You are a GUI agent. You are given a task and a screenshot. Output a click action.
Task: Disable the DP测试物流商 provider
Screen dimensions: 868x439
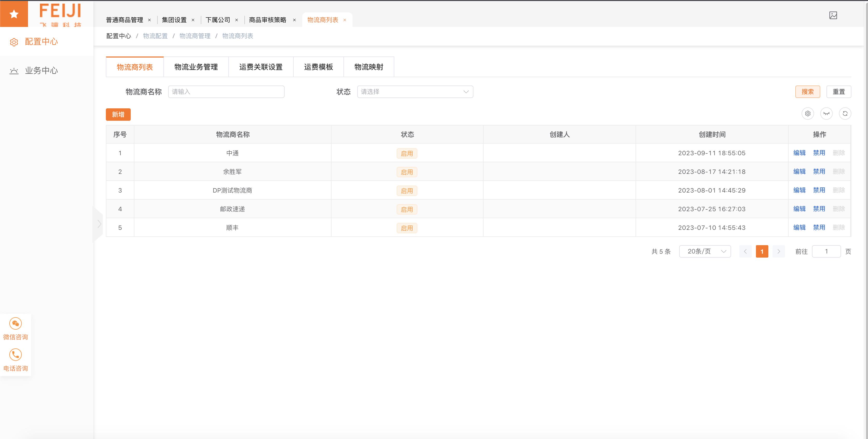[819, 190]
